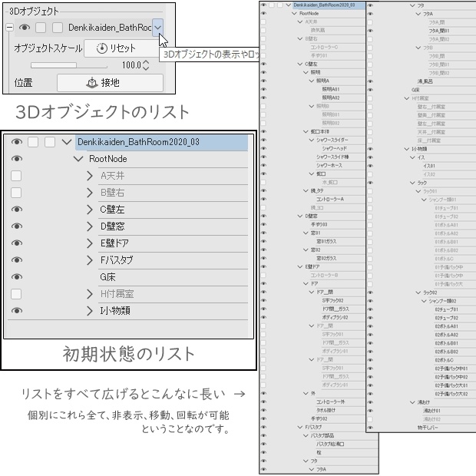Select 照明A01 row in expanded list
Screen dimensions: 476x476
[331, 89]
